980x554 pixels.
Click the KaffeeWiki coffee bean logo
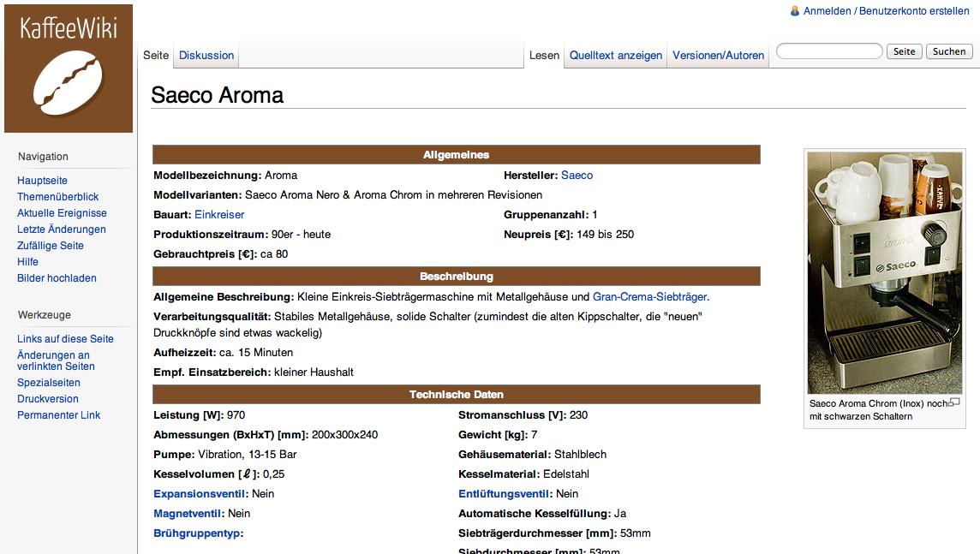click(x=69, y=69)
